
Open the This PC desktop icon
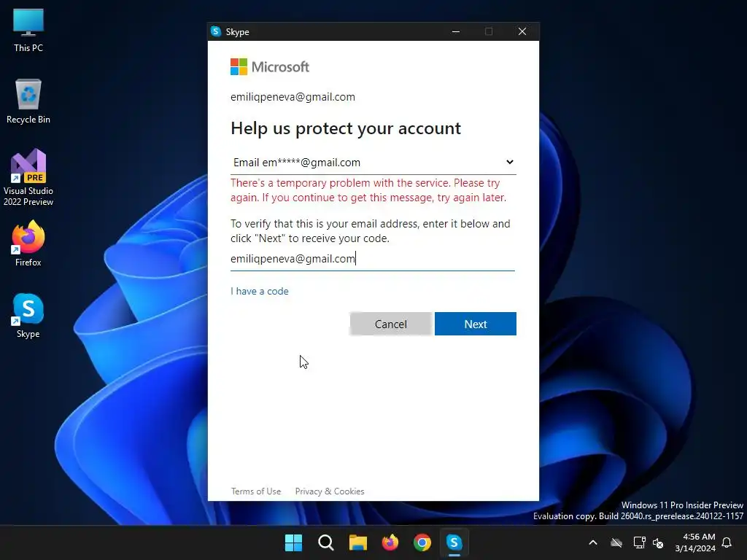pyautogui.click(x=28, y=30)
